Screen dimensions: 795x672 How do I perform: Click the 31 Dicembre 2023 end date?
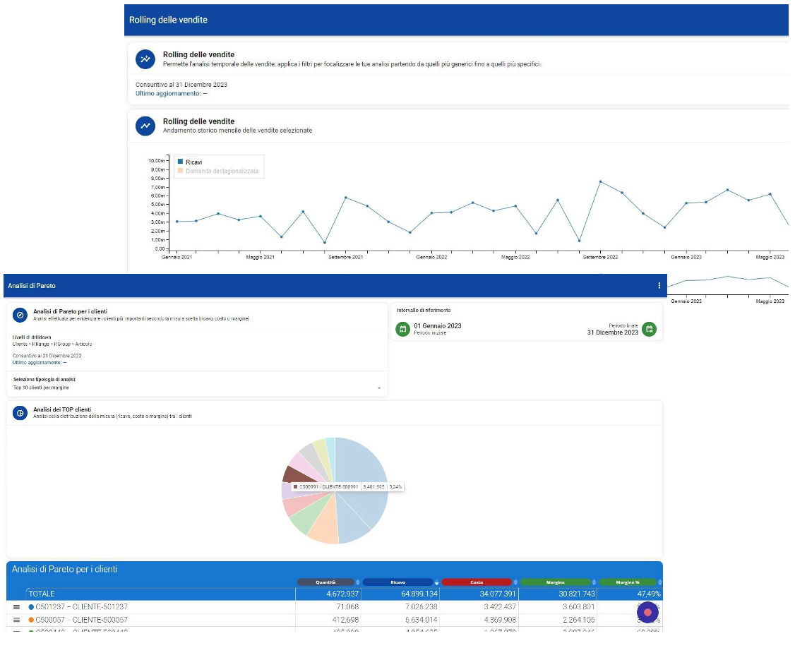click(612, 332)
